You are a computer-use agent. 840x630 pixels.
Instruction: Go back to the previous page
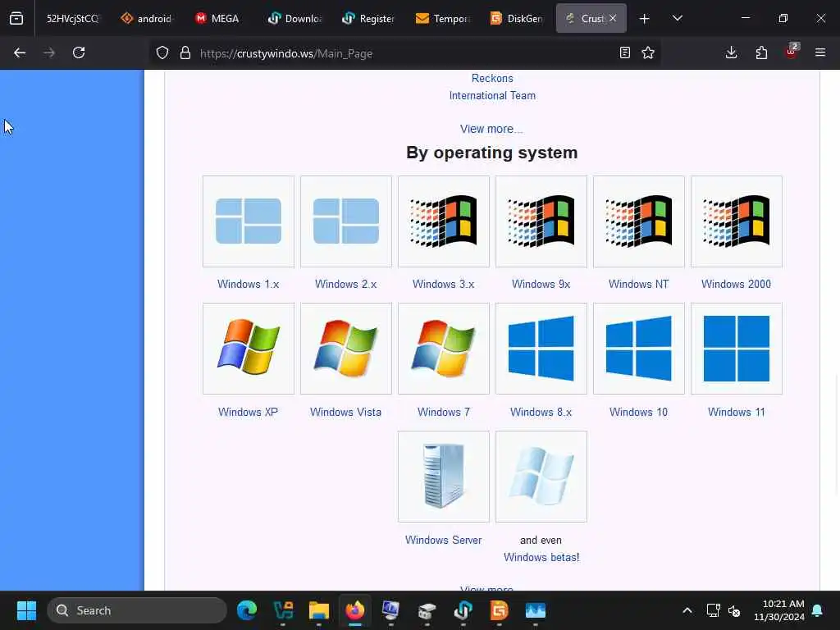pyautogui.click(x=20, y=52)
